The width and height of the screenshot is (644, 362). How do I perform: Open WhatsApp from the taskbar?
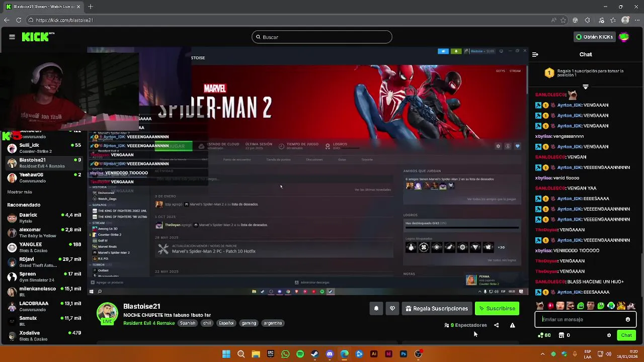pos(285,354)
